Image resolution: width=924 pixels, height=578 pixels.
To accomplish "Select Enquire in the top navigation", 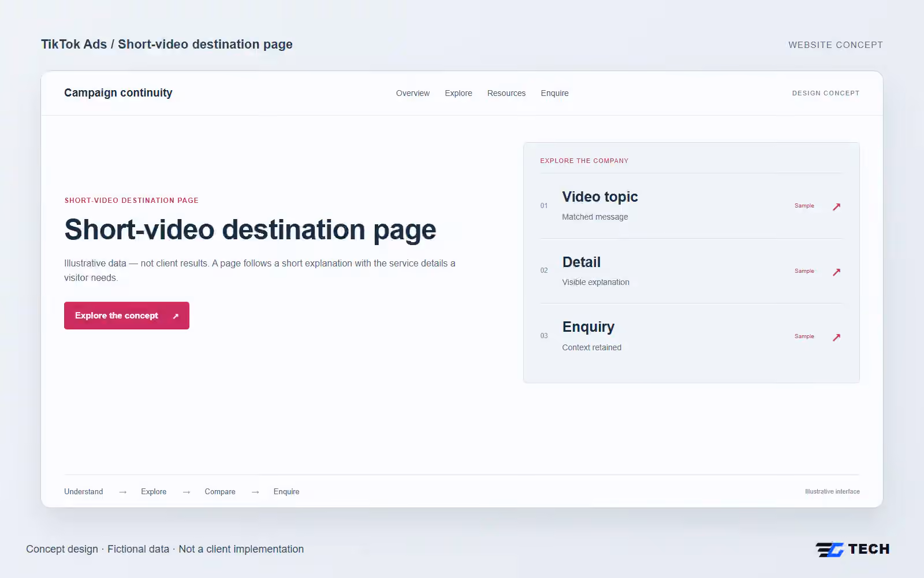I will pyautogui.click(x=554, y=93).
